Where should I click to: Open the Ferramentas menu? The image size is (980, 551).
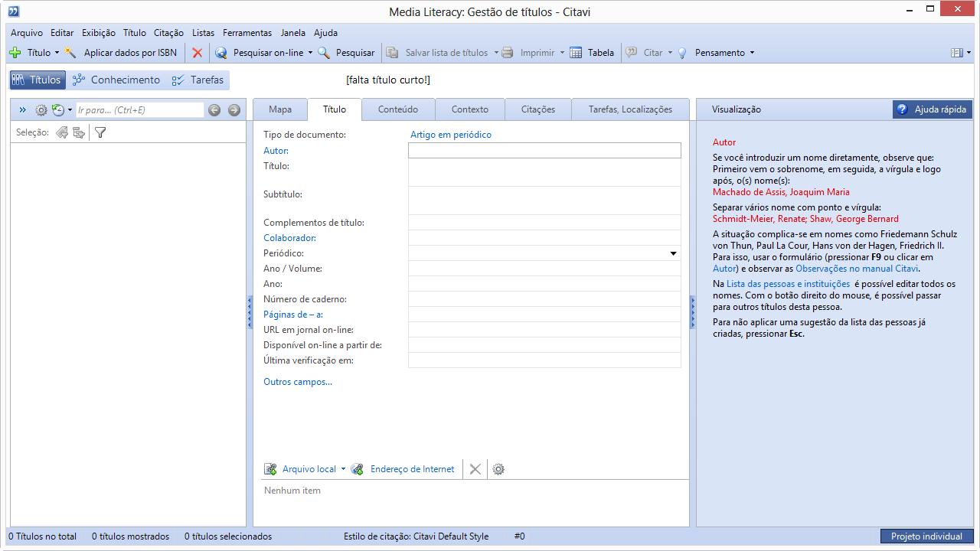point(247,33)
